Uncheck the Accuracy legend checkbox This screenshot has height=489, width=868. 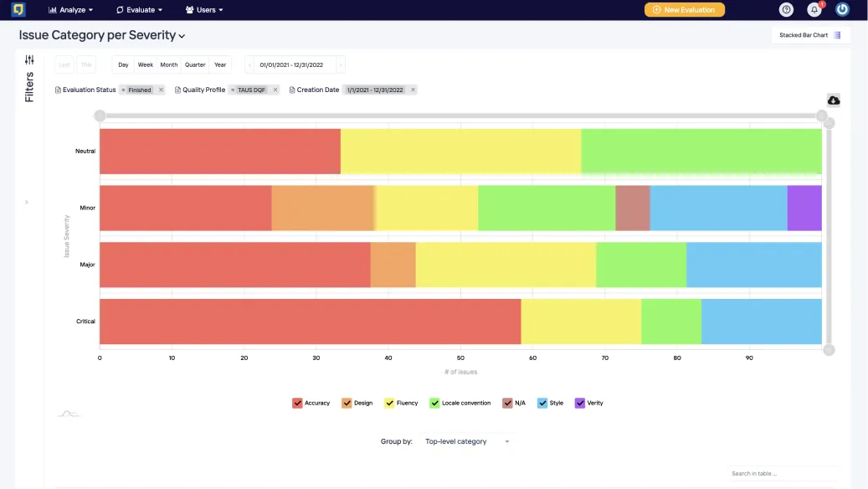click(x=297, y=403)
